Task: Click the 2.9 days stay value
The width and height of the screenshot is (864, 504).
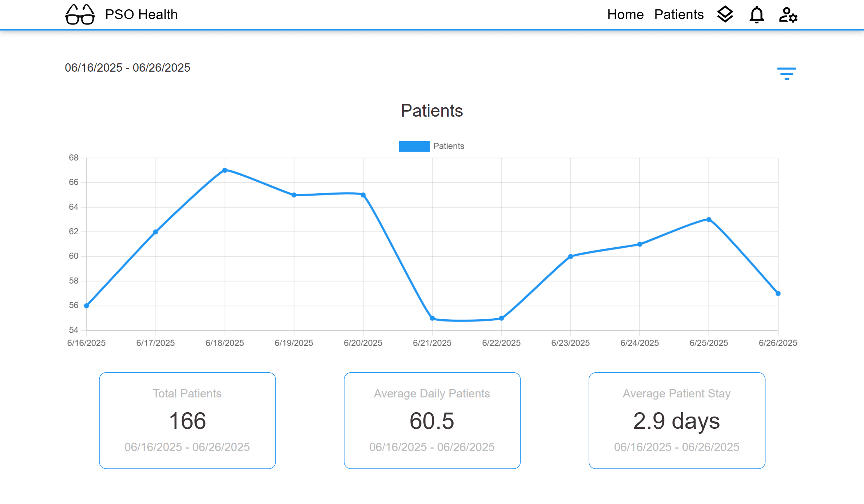Action: point(676,421)
